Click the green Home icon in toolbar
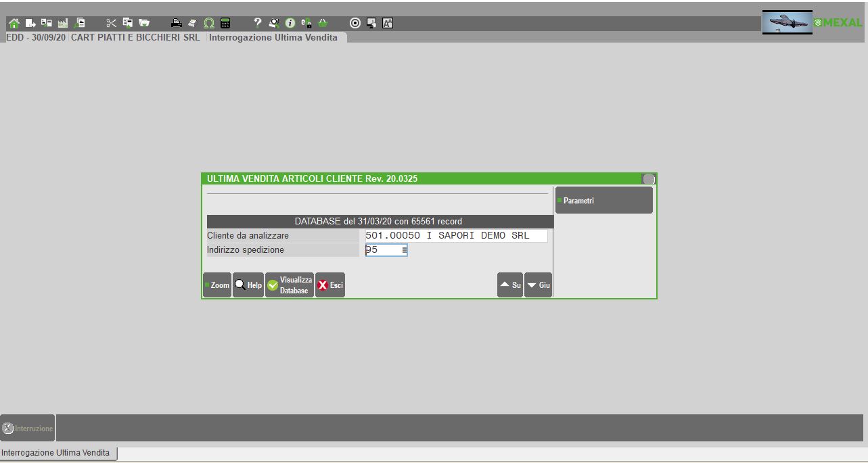868x463 pixels. click(13, 23)
